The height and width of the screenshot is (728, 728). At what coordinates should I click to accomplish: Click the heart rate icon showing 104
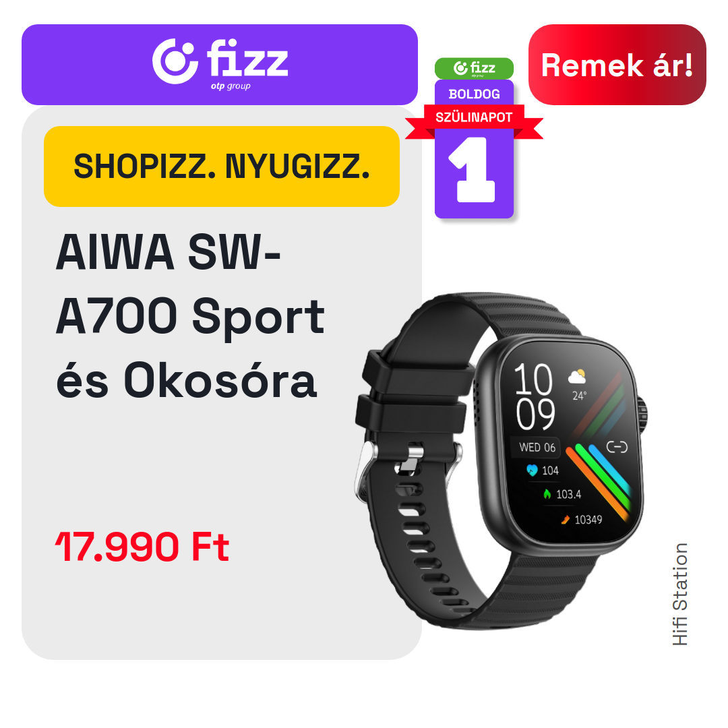click(x=532, y=471)
